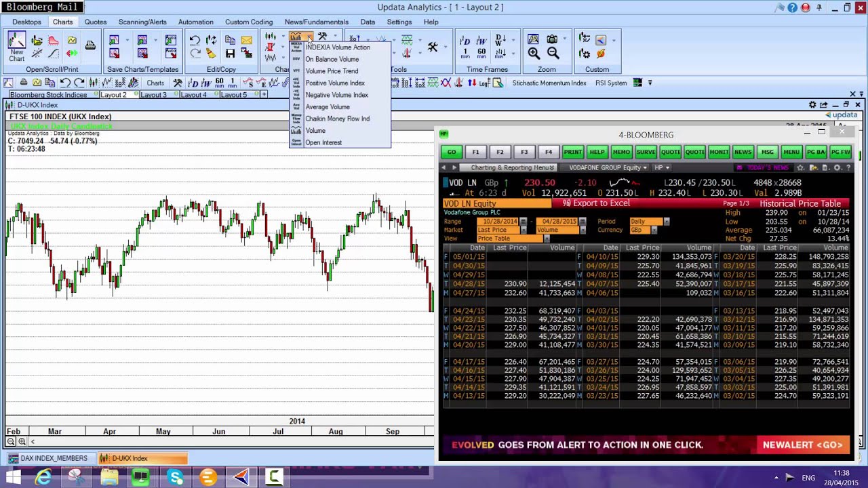Click the small zoom in icon below chart
Viewport: 868px width, 488px height.
coord(22,441)
